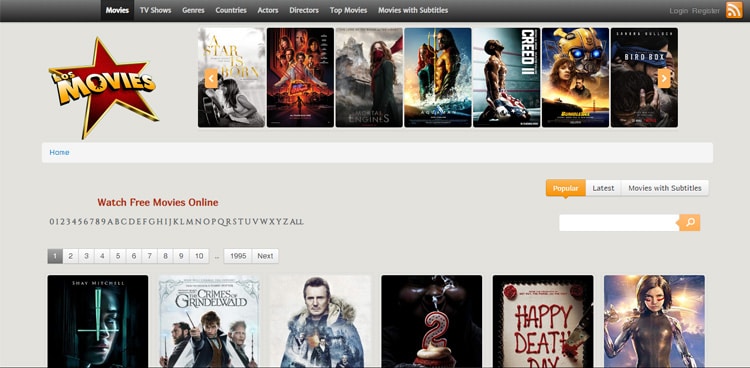Open the orange neon hotel poster in carousel
The height and width of the screenshot is (368, 750).
click(x=300, y=78)
